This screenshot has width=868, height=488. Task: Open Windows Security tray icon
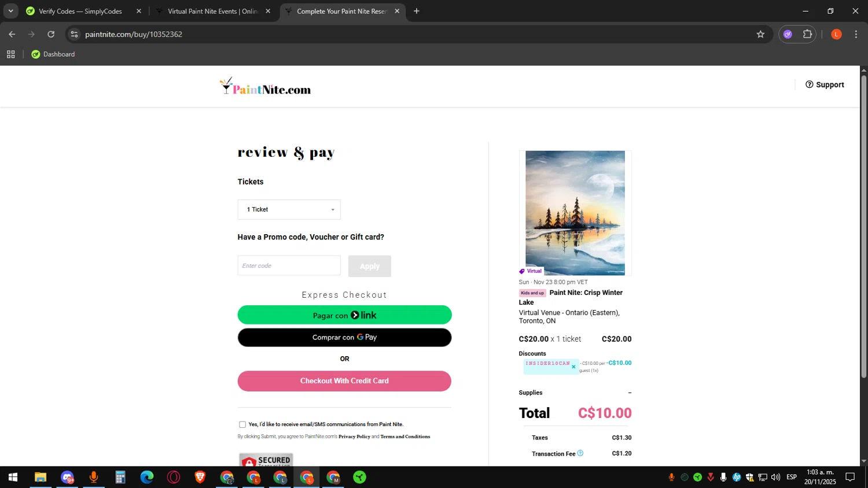click(750, 477)
